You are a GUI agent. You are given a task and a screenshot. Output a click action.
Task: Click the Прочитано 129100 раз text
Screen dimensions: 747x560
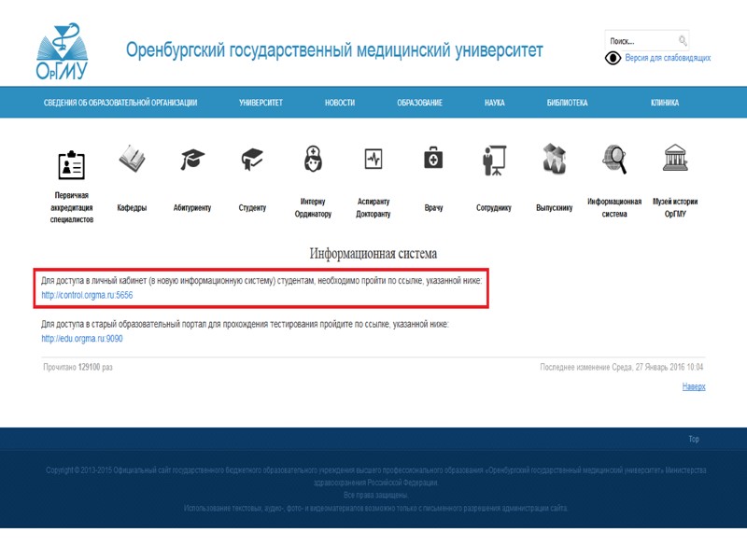[78, 367]
